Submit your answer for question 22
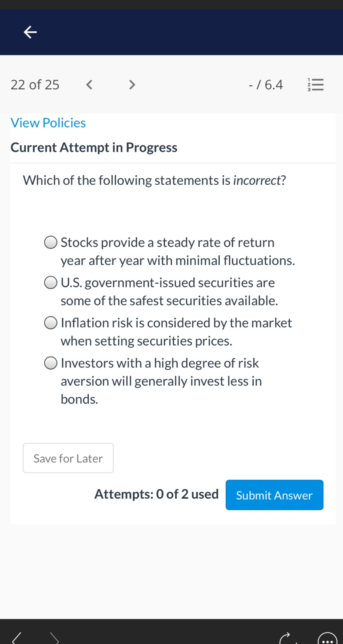The width and height of the screenshot is (343, 644). tap(274, 495)
